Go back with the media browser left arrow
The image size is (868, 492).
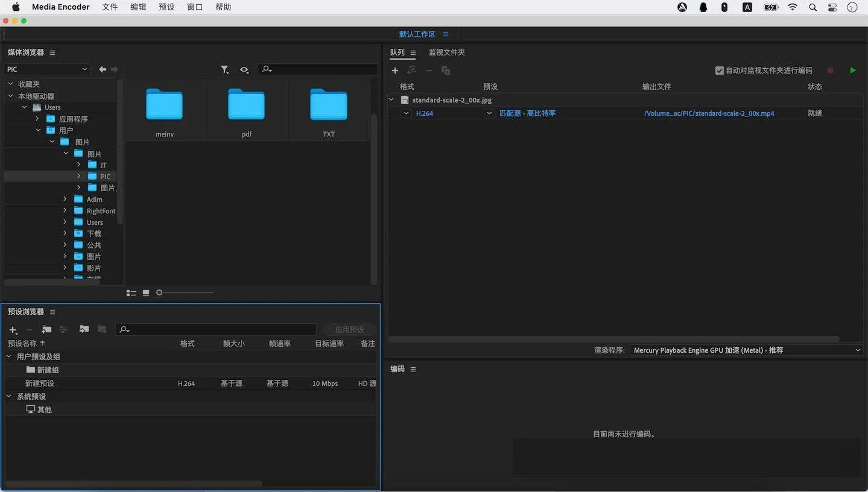[103, 69]
